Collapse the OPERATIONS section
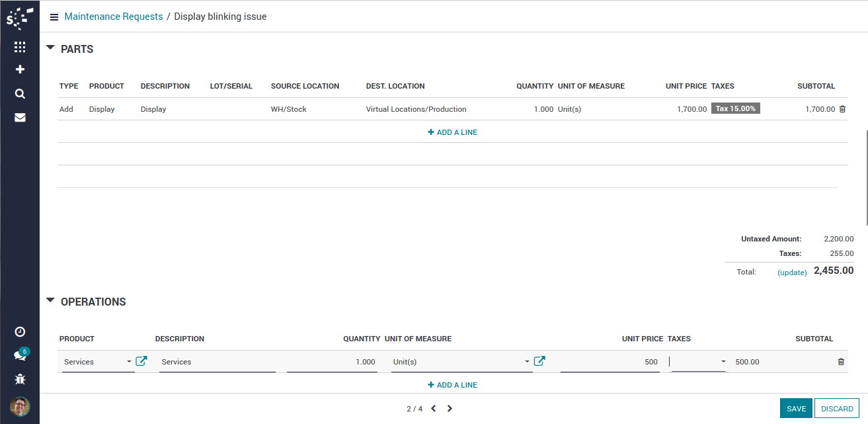This screenshot has height=424, width=868. [51, 301]
